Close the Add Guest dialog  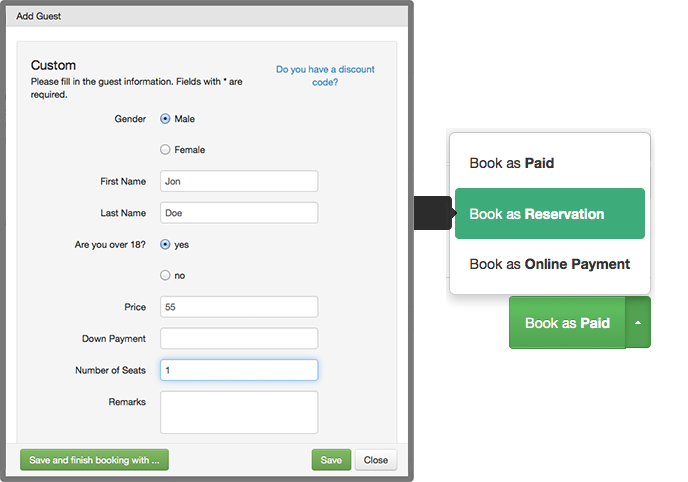[376, 460]
